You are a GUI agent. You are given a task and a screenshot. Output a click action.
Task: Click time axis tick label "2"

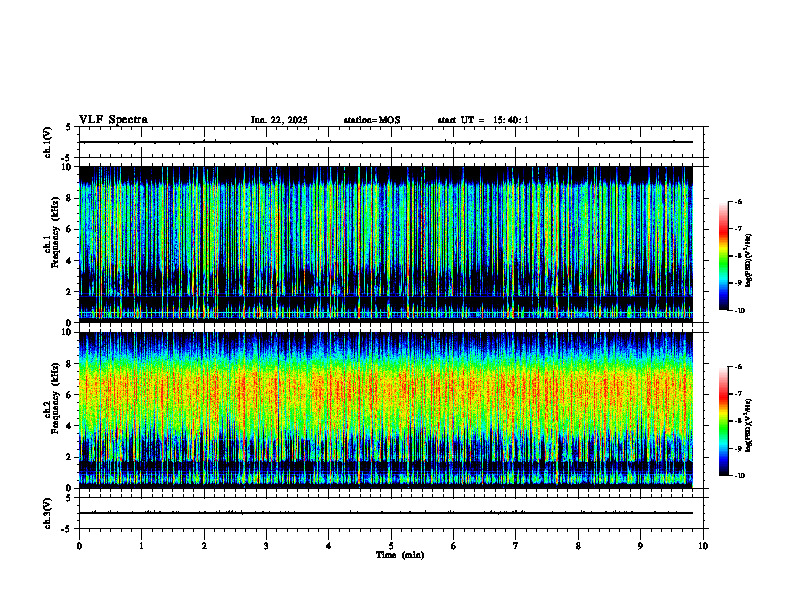click(204, 546)
